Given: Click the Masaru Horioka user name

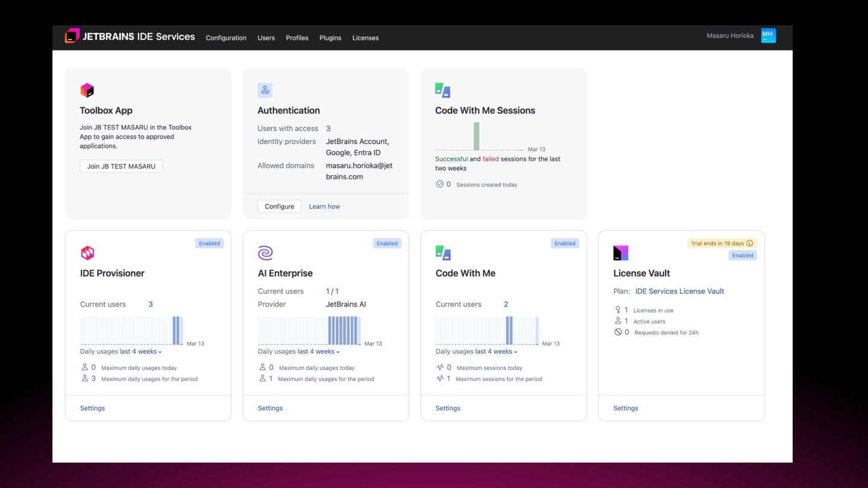Looking at the screenshot, I should pos(730,36).
